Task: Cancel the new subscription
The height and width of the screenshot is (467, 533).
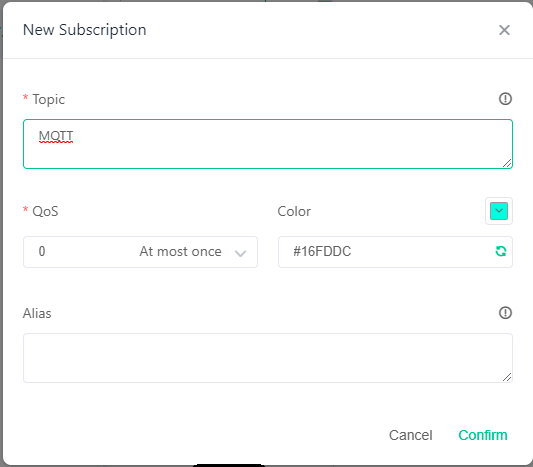Action: point(411,435)
